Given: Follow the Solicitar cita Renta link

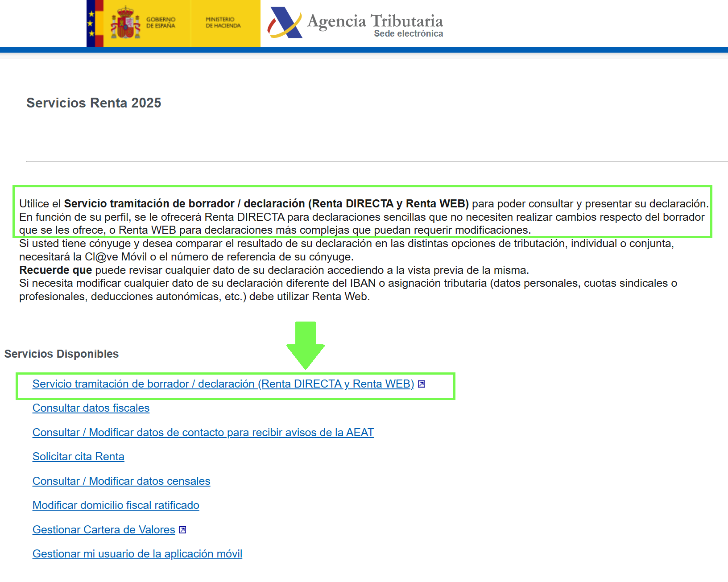Looking at the screenshot, I should pyautogui.click(x=79, y=457).
